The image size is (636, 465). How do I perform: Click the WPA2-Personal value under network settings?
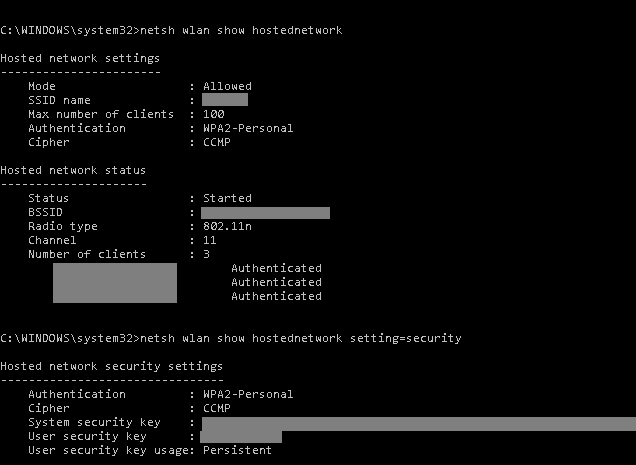[x=248, y=128]
